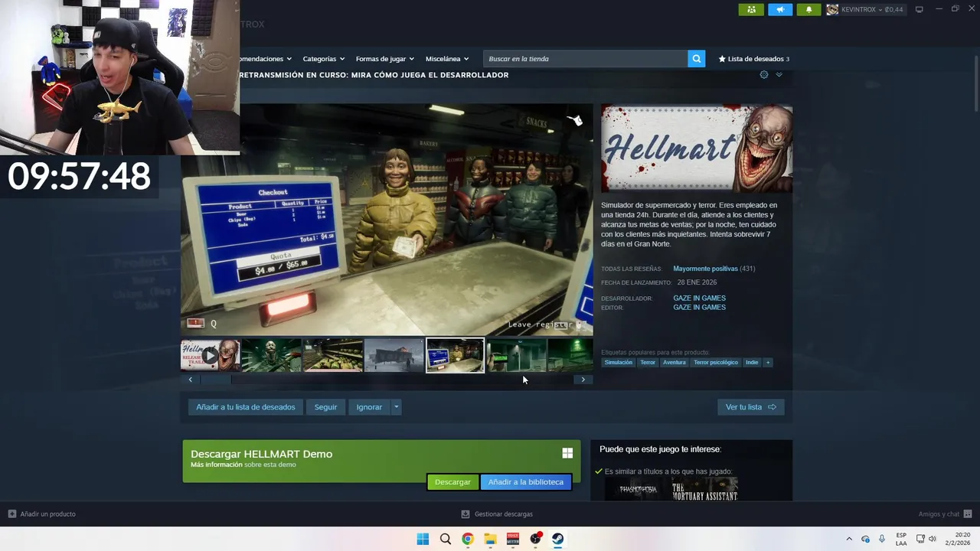The image size is (980, 551).
Task: Click the search field "Buscar en la tienda"
Action: coord(585,59)
